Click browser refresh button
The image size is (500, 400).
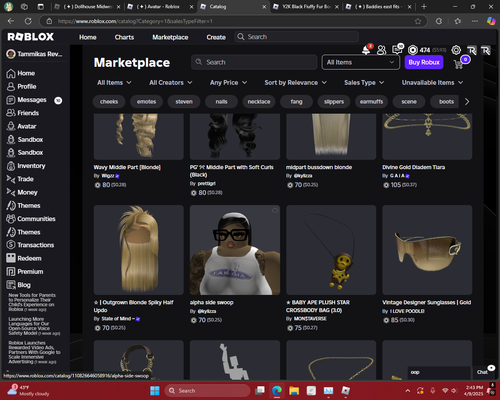28,21
